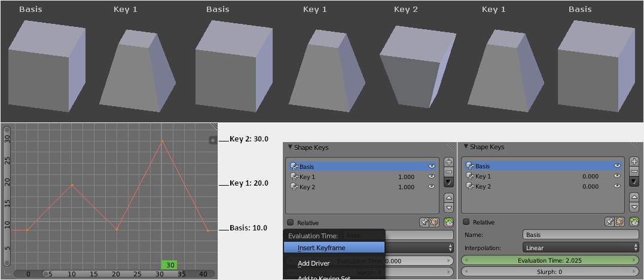Open shape key specials menu in left panel
Viewport: 644px width, 280px height.
449,181
